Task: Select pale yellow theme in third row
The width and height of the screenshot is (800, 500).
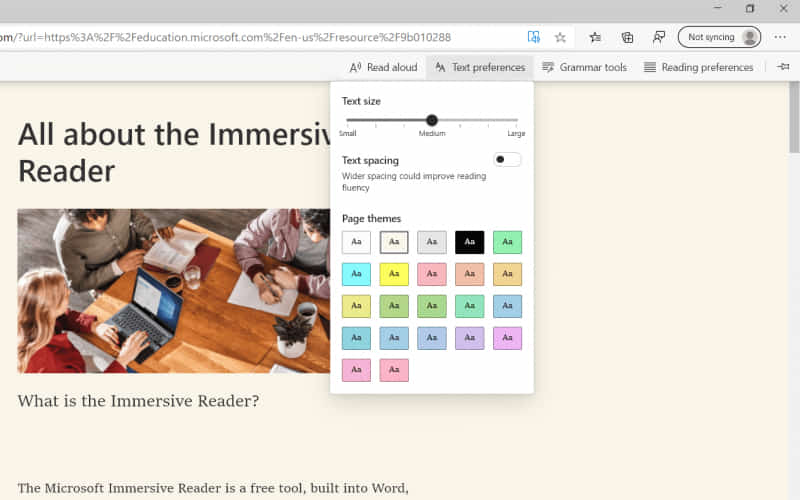Action: [x=356, y=306]
